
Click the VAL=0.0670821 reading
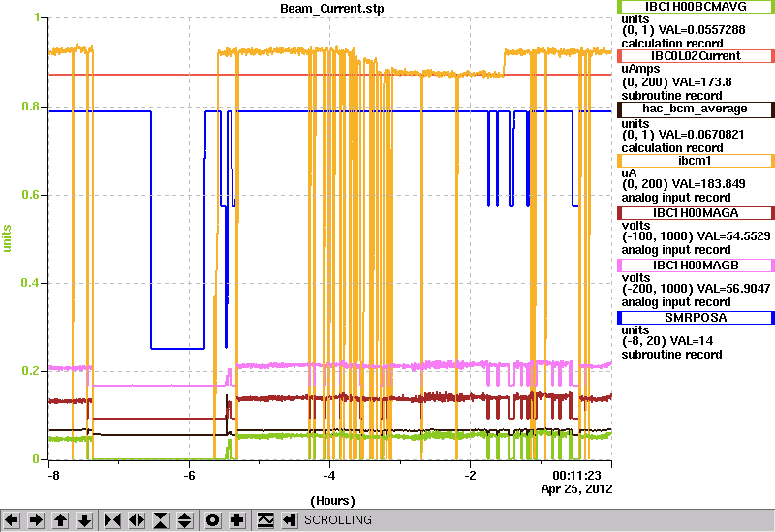pyautogui.click(x=701, y=135)
